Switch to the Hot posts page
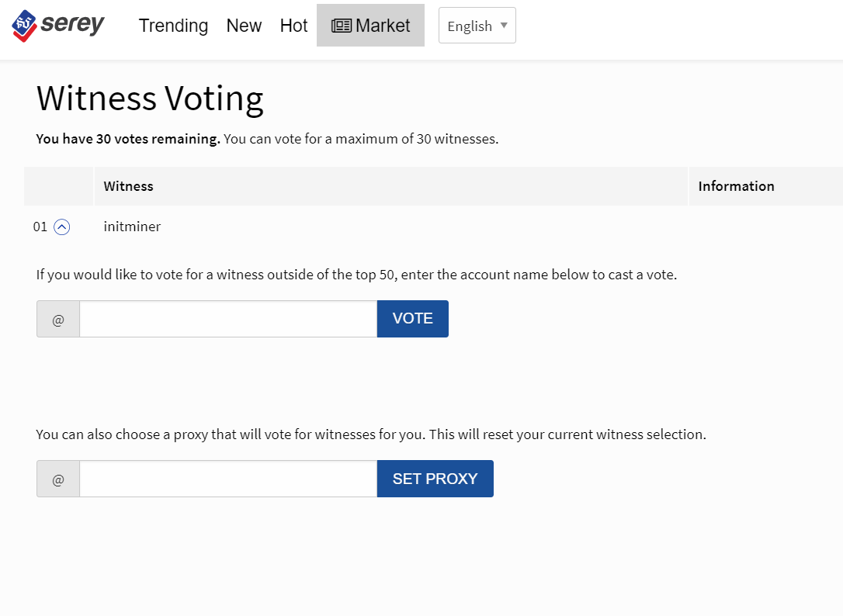843x616 pixels. point(293,26)
